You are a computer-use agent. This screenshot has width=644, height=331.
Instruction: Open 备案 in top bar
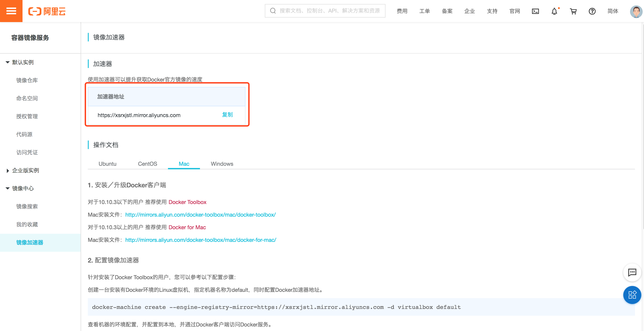[447, 11]
